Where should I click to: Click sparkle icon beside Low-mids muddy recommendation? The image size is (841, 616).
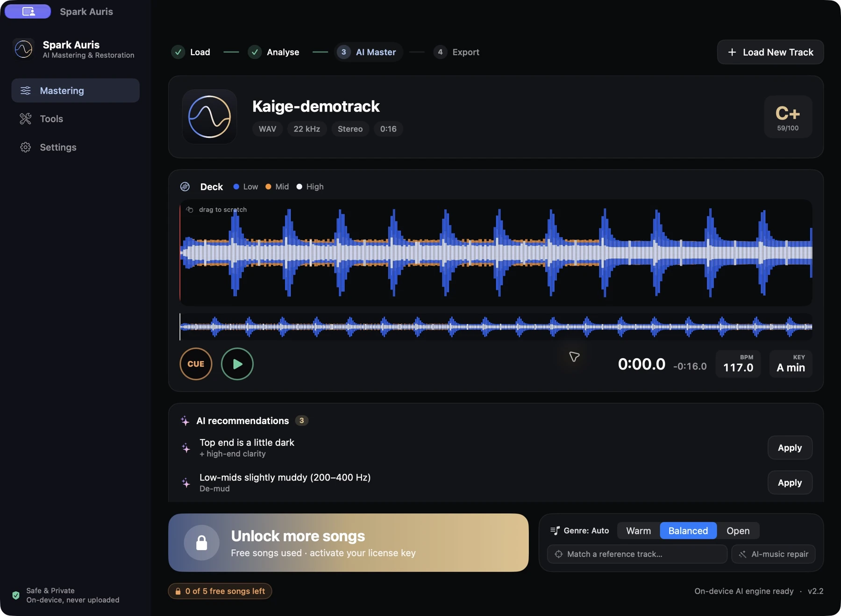click(186, 483)
